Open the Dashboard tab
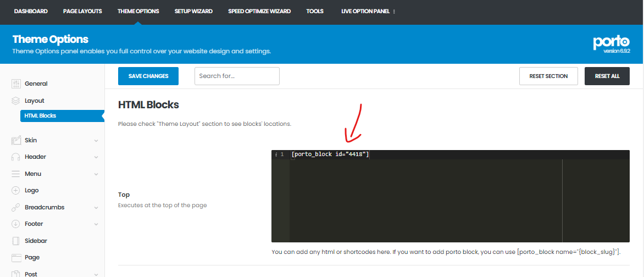This screenshot has height=277, width=644. pos(31,11)
